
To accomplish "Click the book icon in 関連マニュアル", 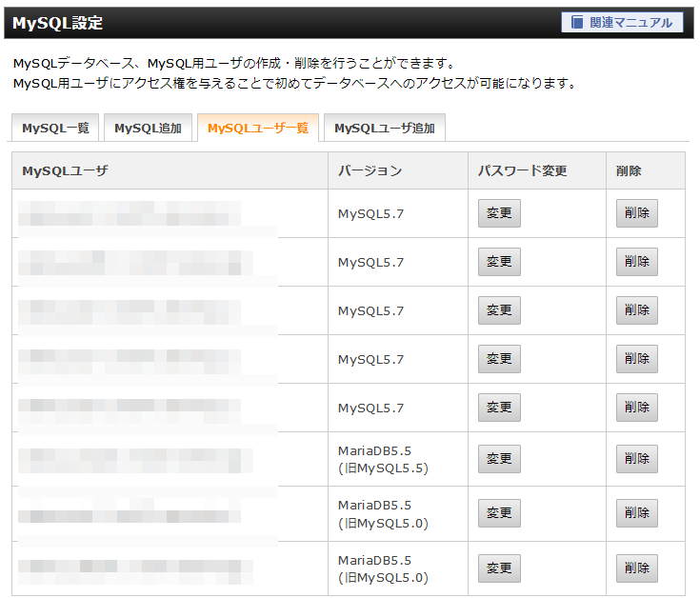I will (577, 22).
